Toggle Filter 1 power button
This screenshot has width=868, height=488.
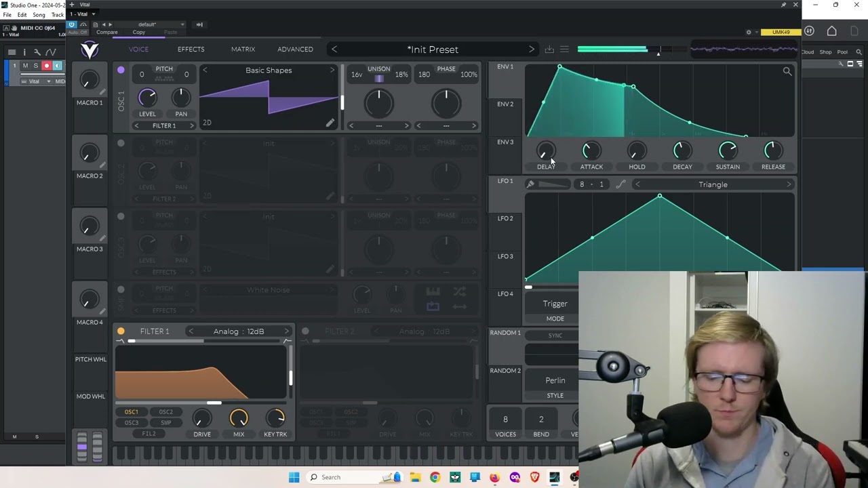pos(121,331)
